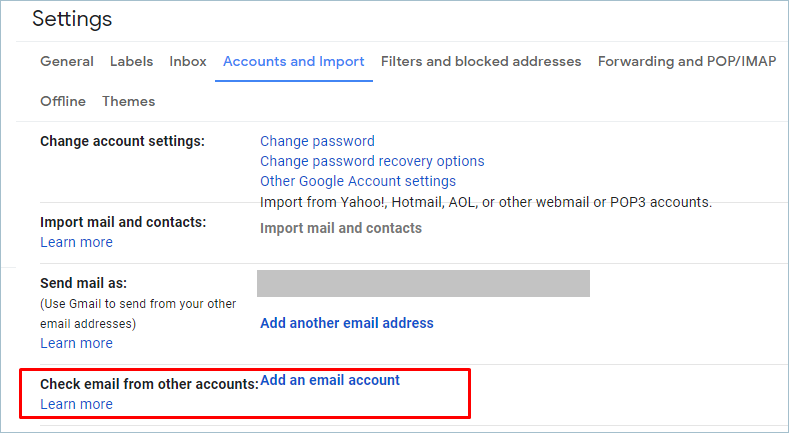Go to the Inbox settings tab
The height and width of the screenshot is (433, 789).
click(x=188, y=61)
